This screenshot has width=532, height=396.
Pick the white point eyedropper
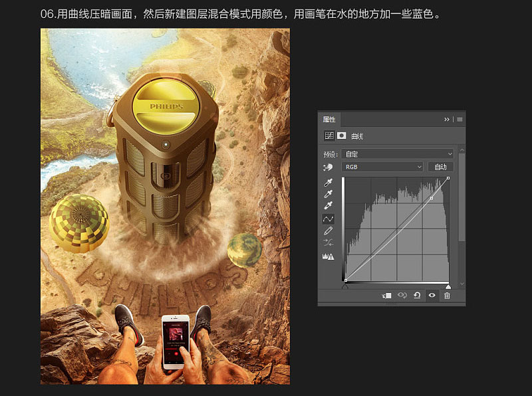pyautogui.click(x=328, y=205)
